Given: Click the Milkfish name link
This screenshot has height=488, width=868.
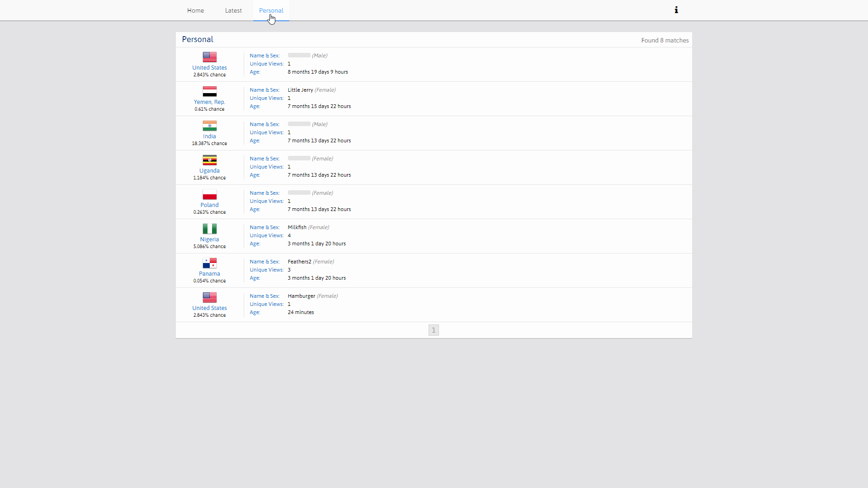Looking at the screenshot, I should point(297,227).
